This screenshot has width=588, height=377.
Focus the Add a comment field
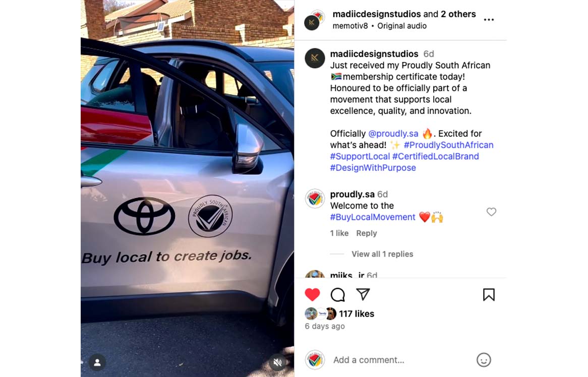(x=401, y=360)
